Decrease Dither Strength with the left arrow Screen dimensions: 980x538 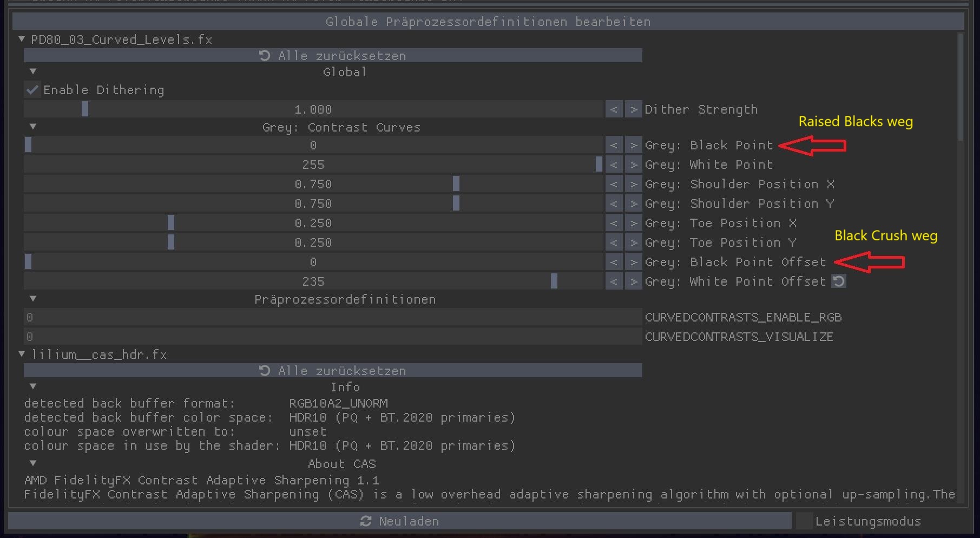[614, 109]
